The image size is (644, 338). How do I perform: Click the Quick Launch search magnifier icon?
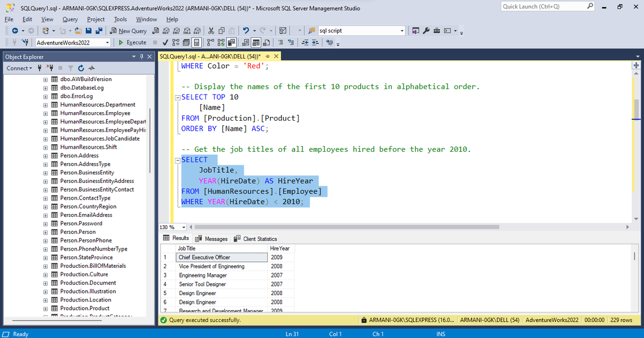click(x=589, y=6)
